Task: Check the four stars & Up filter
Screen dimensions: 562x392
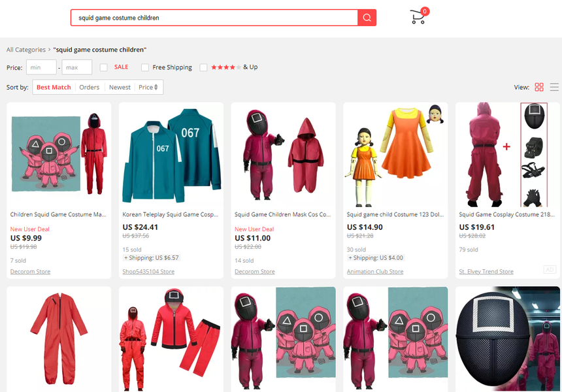Action: pos(203,67)
